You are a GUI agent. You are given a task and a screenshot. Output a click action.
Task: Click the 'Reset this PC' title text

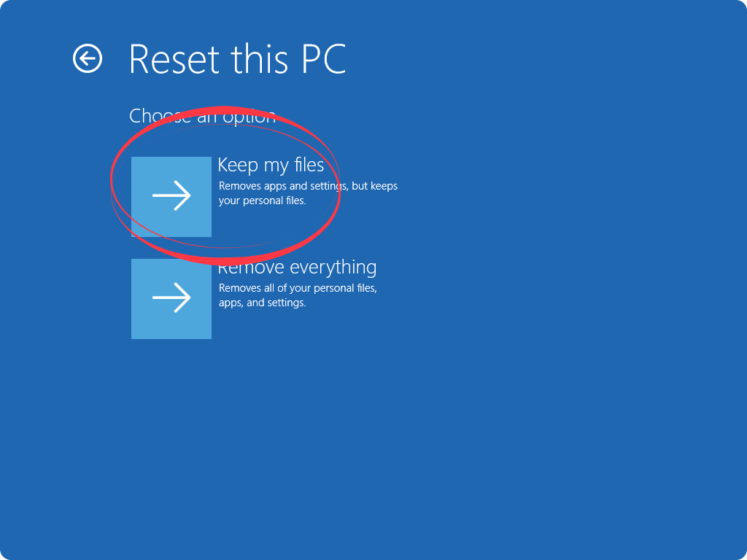tap(237, 59)
